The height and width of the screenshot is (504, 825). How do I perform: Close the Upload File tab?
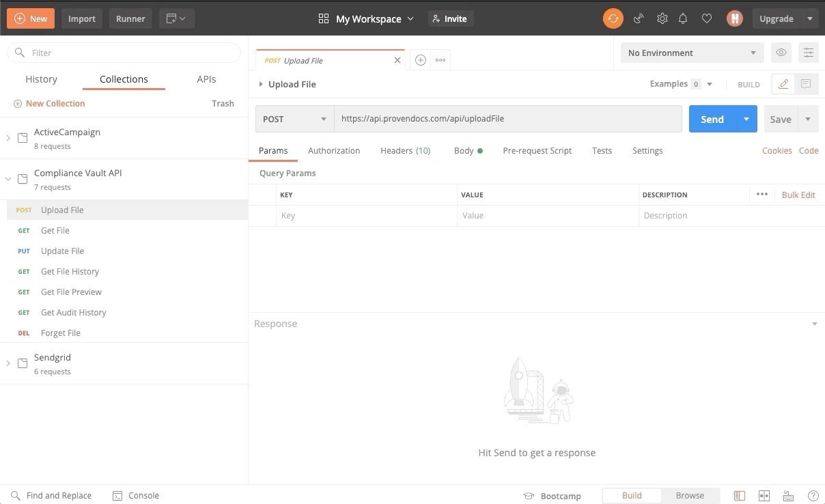[397, 60]
